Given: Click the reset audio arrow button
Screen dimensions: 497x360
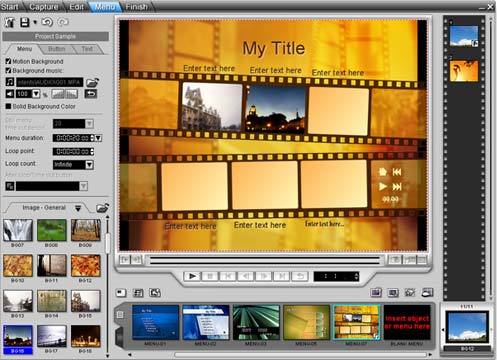Looking at the screenshot, I should click(x=91, y=94).
